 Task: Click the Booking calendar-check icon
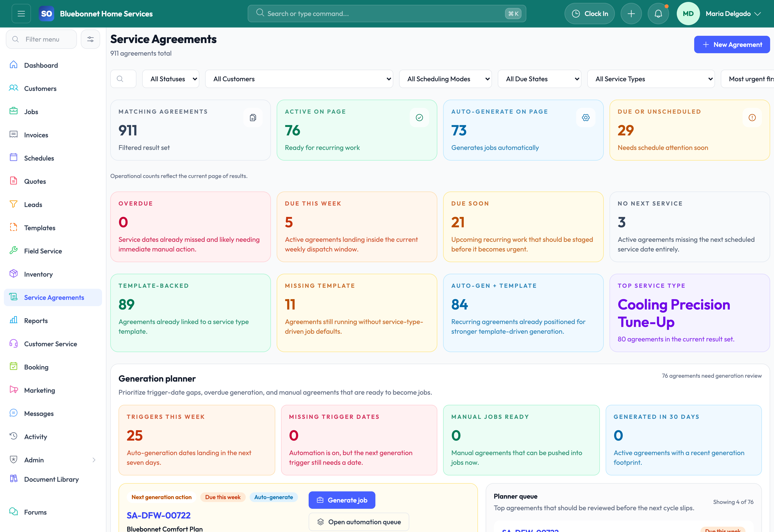point(14,366)
